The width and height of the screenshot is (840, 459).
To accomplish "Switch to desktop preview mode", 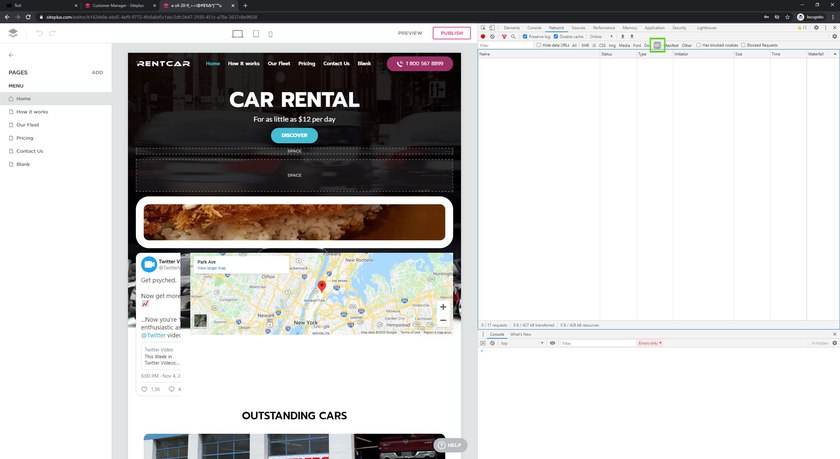I will coord(237,34).
